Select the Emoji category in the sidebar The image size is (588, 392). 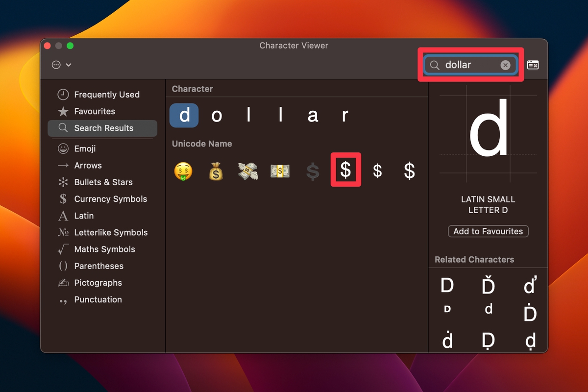pos(83,148)
